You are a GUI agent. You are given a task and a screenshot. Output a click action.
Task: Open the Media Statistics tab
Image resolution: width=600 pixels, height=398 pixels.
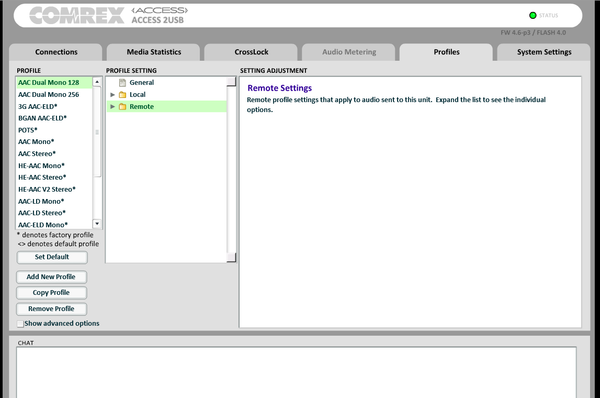pos(153,52)
